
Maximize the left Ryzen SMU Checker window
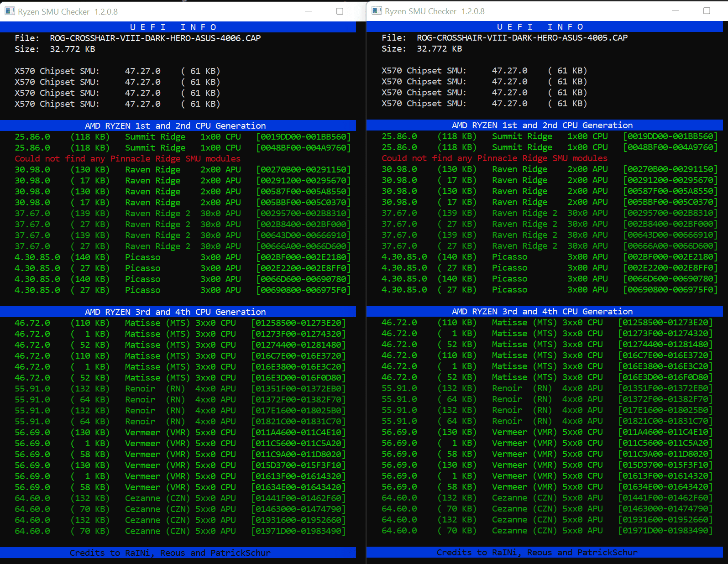(340, 11)
